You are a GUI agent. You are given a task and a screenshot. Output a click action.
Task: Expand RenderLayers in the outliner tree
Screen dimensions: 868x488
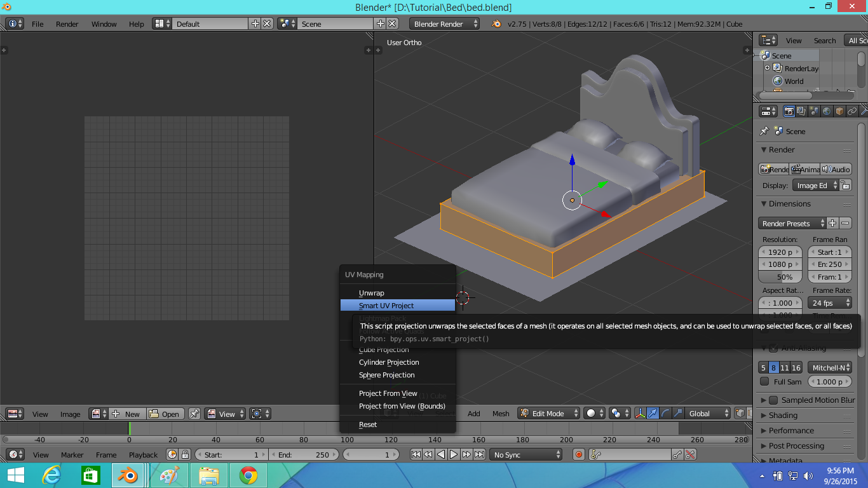[x=767, y=68]
